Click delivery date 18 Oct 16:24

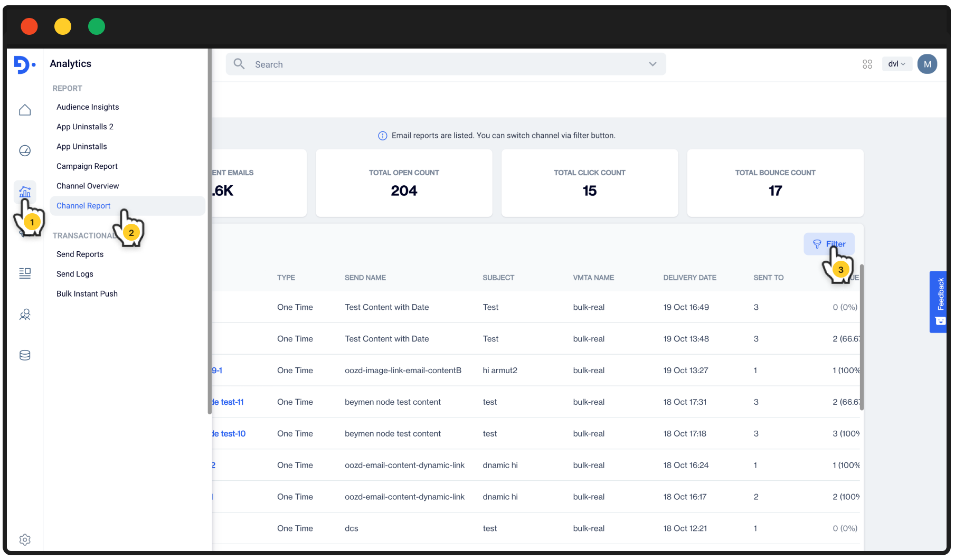pyautogui.click(x=686, y=466)
